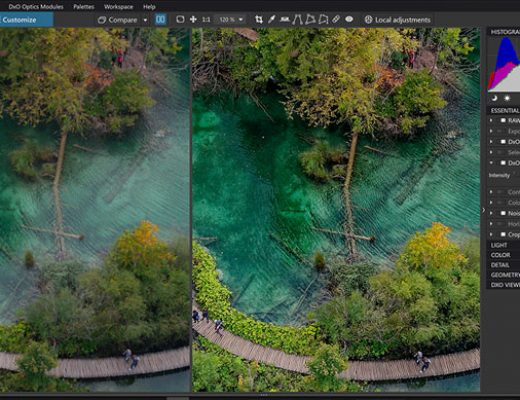
Task: Toggle the Color accentuation palette switch
Action: coord(500,202)
